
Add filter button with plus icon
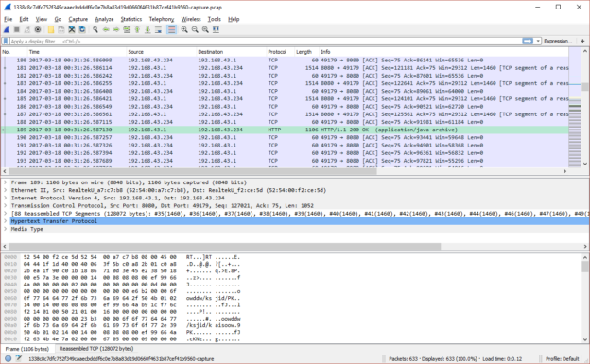pyautogui.click(x=582, y=41)
